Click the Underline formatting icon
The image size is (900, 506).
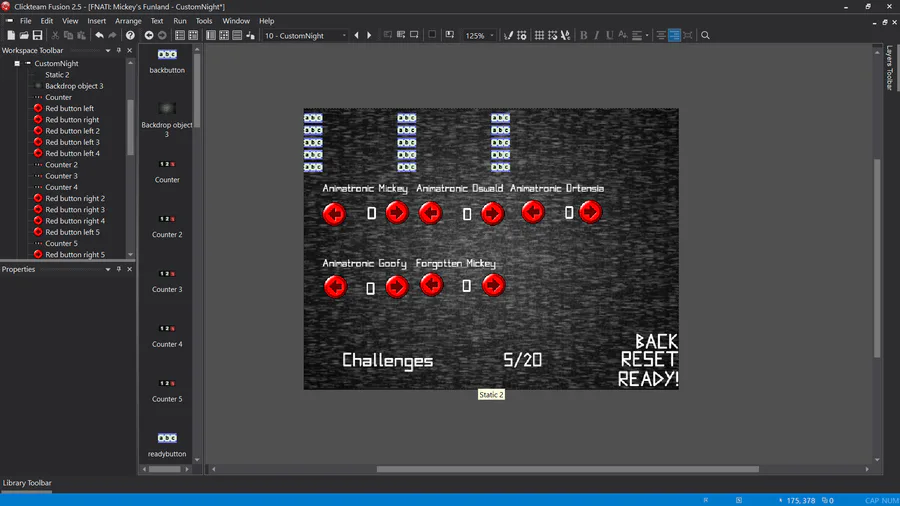[609, 36]
